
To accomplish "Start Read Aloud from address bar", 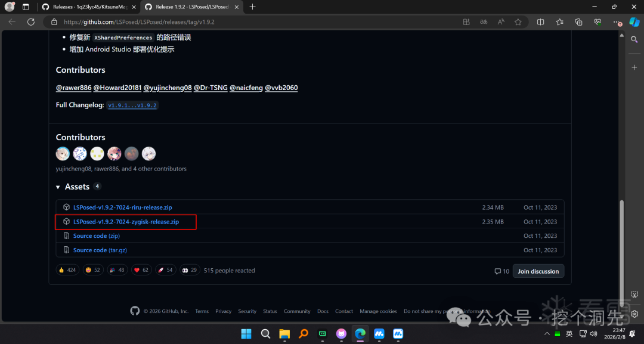I will [x=501, y=22].
